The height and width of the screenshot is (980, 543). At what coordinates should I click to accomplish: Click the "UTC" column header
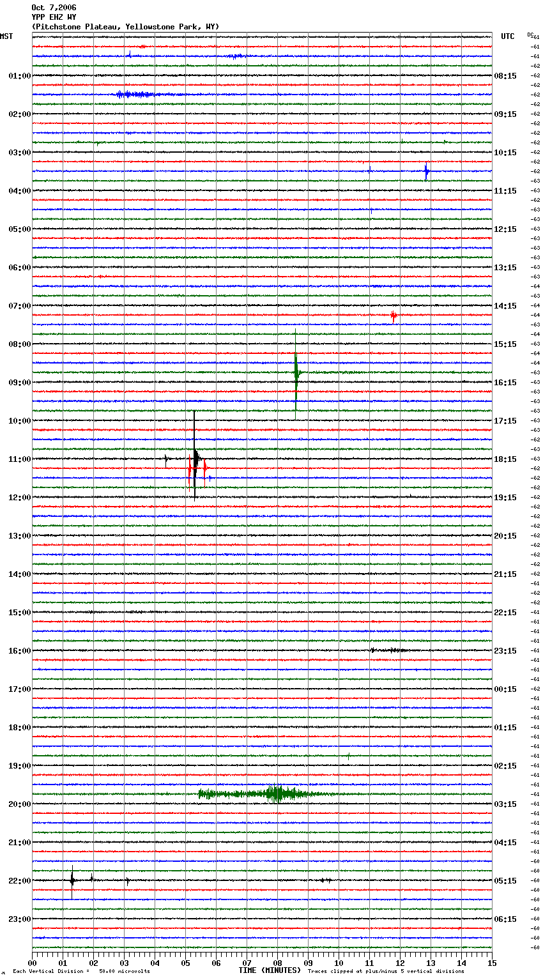507,36
